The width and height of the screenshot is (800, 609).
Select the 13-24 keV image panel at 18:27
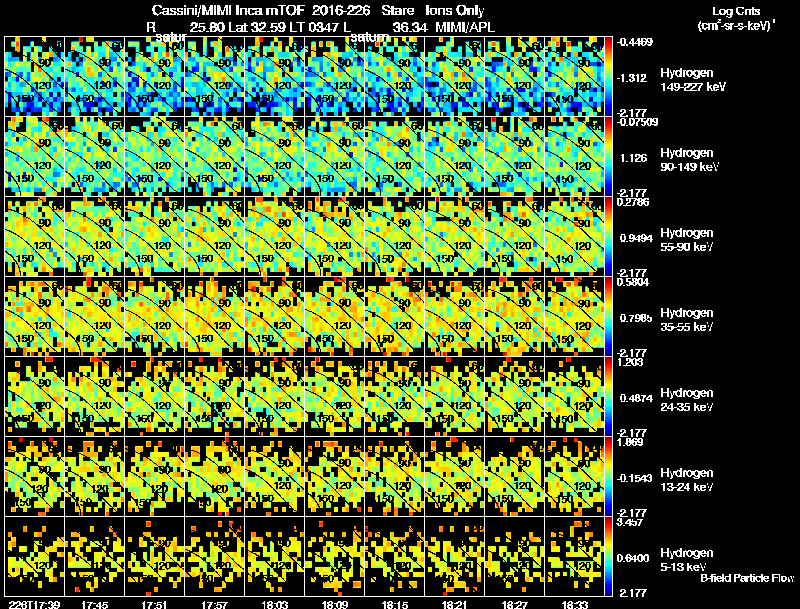pyautogui.click(x=515, y=476)
